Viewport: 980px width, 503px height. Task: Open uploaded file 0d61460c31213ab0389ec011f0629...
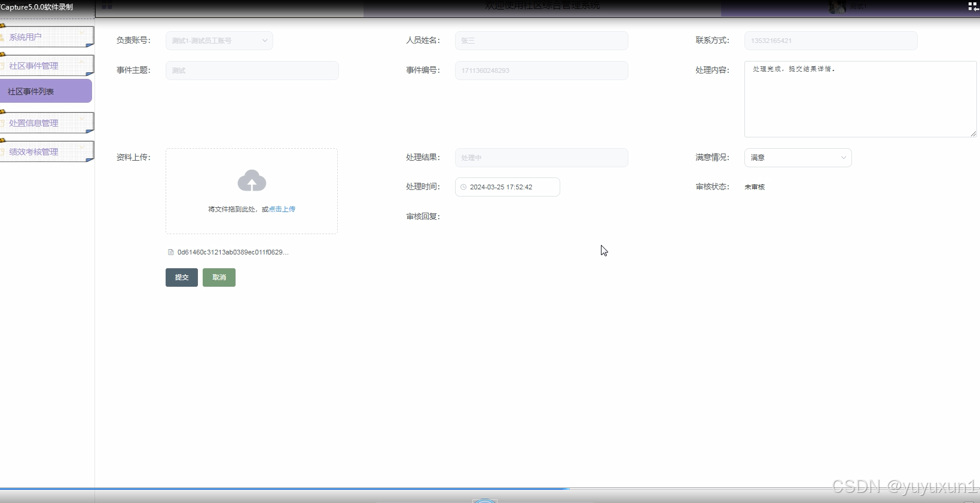[x=233, y=252]
